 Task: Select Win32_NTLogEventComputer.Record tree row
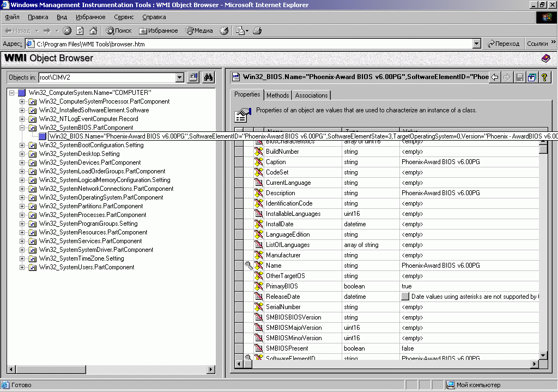pyautogui.click(x=89, y=119)
